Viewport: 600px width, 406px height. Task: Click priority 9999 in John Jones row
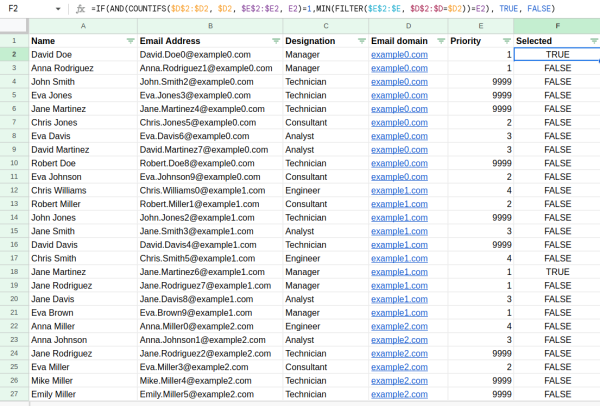coord(481,217)
